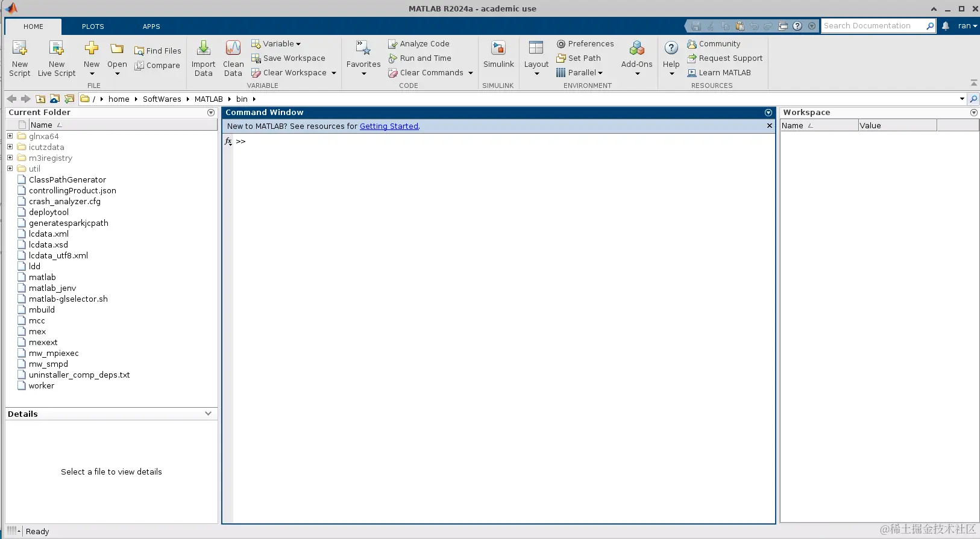Create a New Live Script
The image size is (980, 539).
pyautogui.click(x=57, y=58)
